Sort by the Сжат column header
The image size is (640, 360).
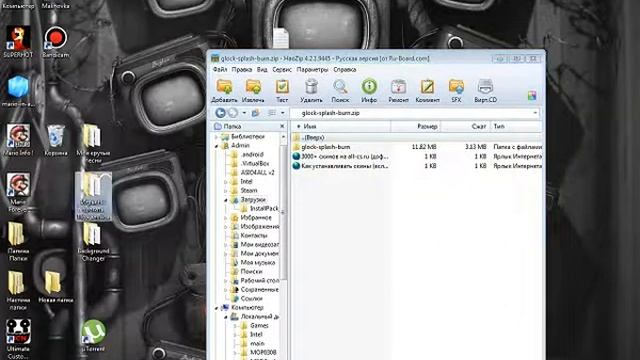click(465, 127)
